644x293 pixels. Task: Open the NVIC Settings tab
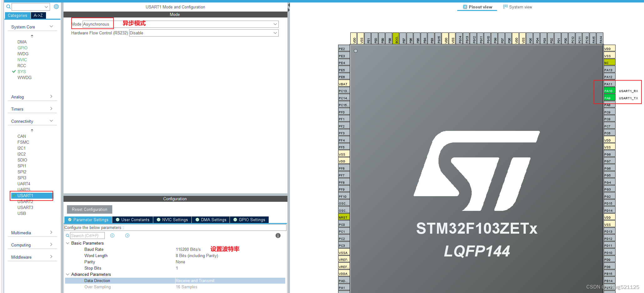pos(172,220)
